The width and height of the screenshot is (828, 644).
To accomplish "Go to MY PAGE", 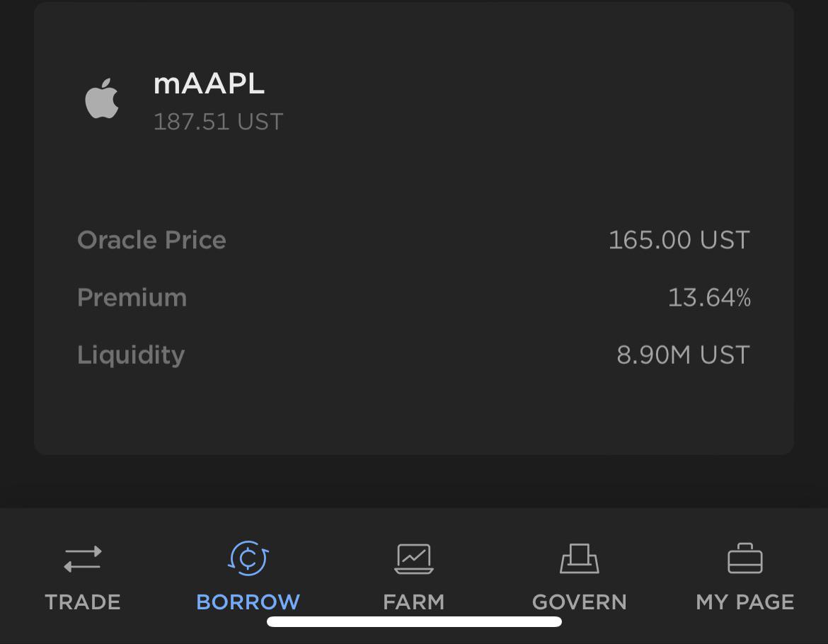I will tap(744, 602).
